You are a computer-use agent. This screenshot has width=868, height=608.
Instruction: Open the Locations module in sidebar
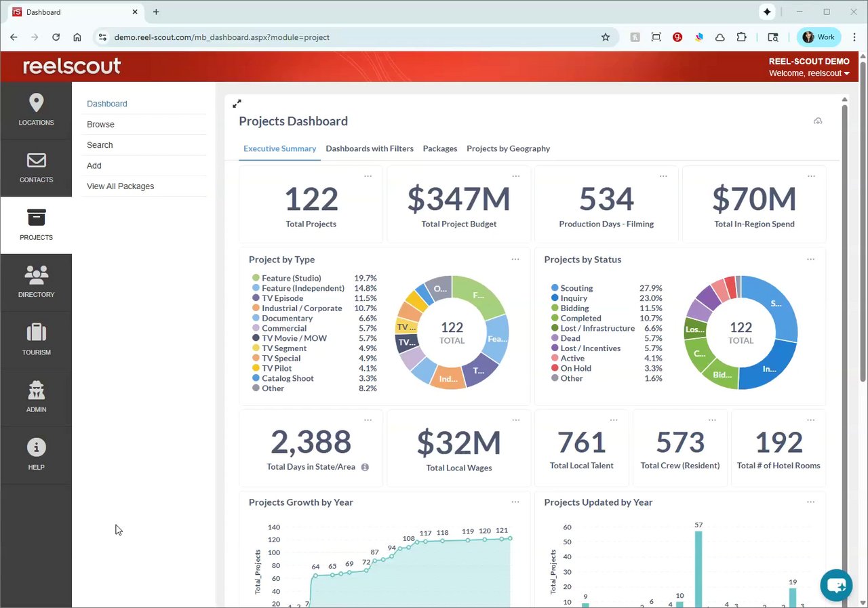pyautogui.click(x=36, y=110)
